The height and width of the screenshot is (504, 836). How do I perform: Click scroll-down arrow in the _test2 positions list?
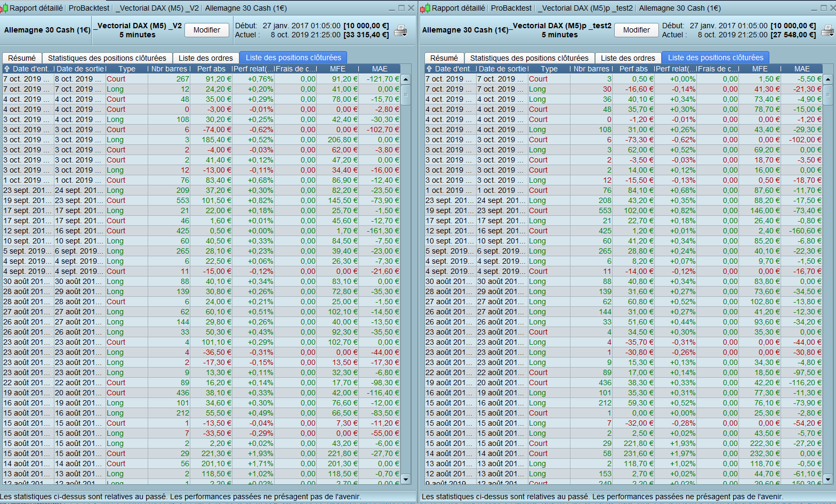(x=828, y=479)
